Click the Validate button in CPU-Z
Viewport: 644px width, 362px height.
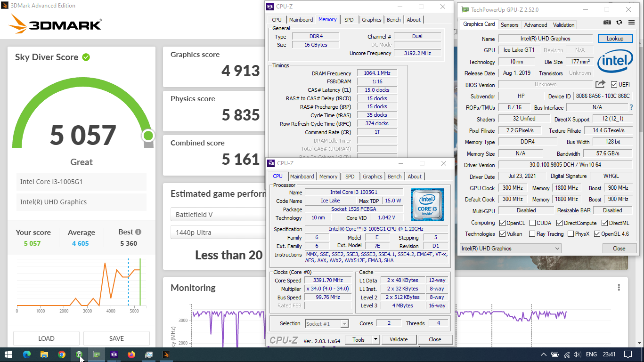tap(399, 339)
